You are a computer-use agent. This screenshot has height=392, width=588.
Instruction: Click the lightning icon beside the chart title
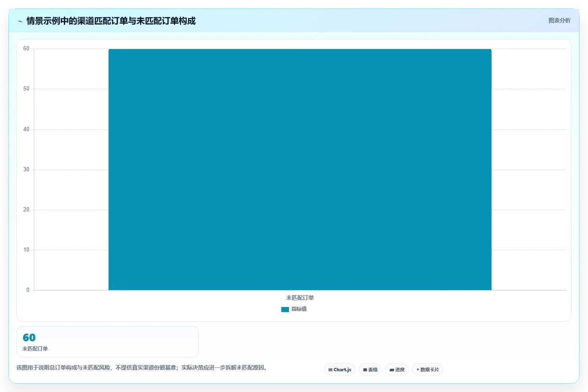(x=20, y=21)
